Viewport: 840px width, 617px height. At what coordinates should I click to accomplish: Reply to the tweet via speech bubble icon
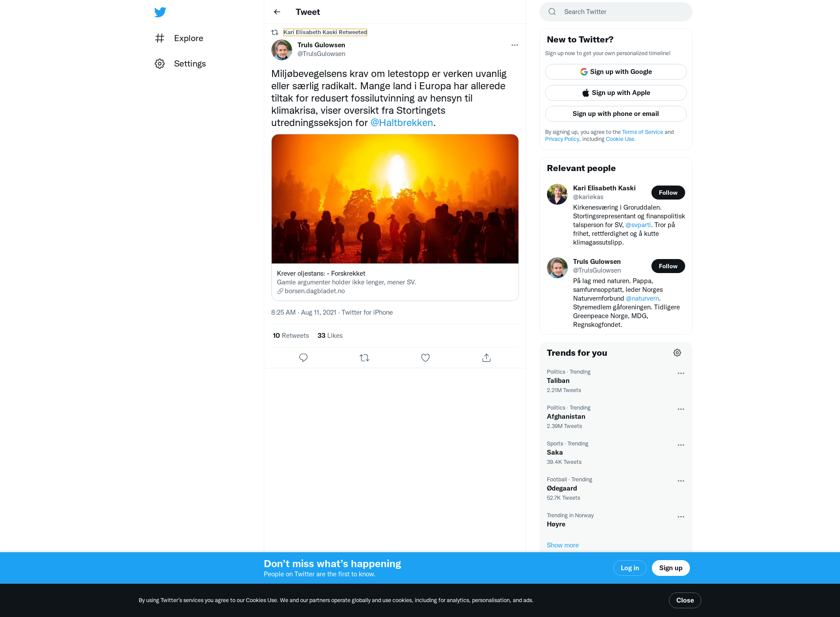[303, 358]
